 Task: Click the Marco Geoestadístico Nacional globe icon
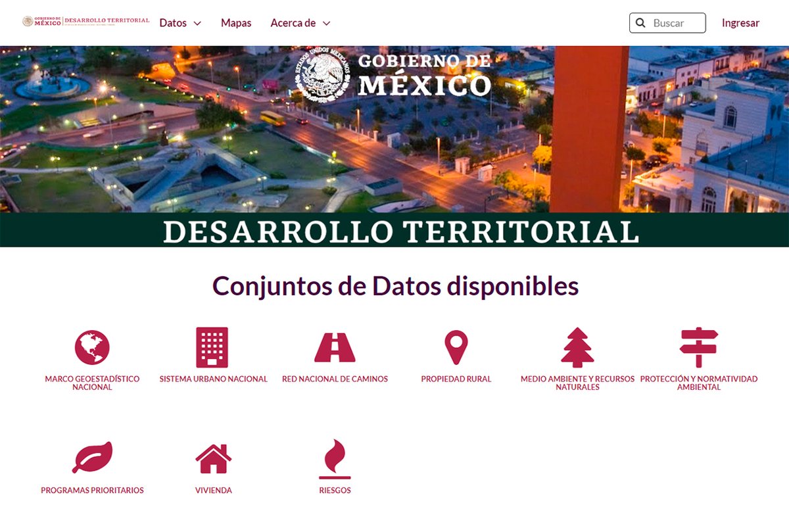(x=92, y=347)
